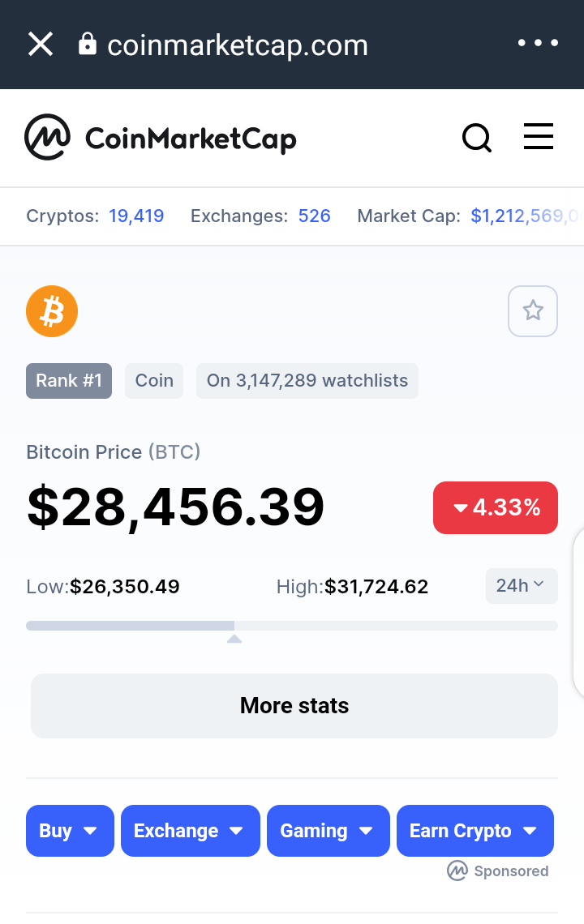Click the More stats button
Image resolution: width=584 pixels, height=924 pixels.
[x=294, y=706]
